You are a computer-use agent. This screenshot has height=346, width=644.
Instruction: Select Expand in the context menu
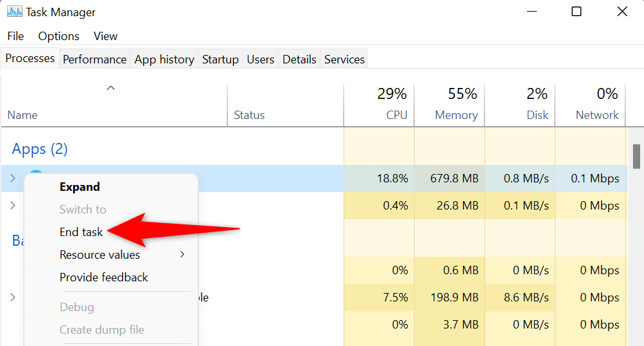click(x=79, y=187)
